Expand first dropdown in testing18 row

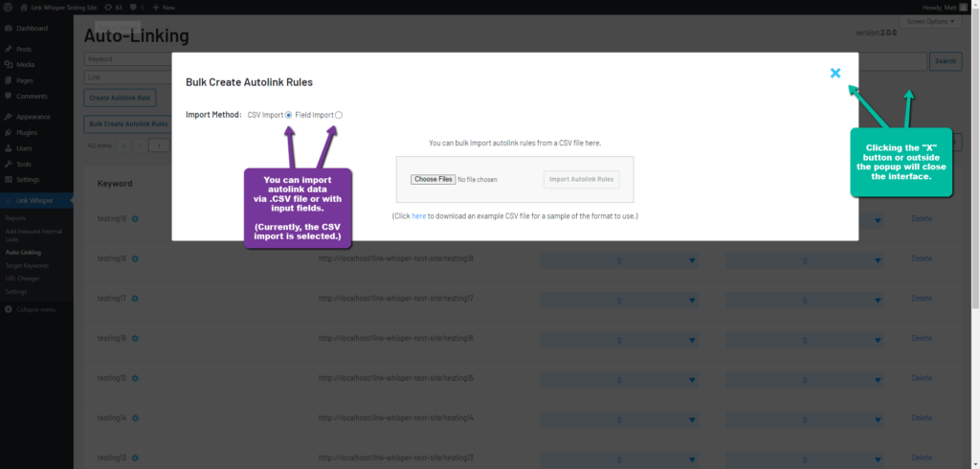pyautogui.click(x=619, y=260)
